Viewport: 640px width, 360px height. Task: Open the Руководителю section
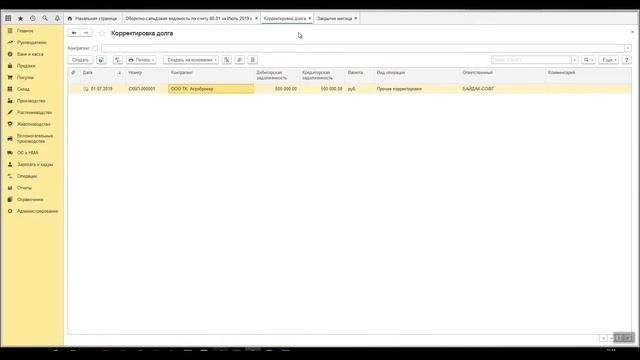tap(32, 42)
